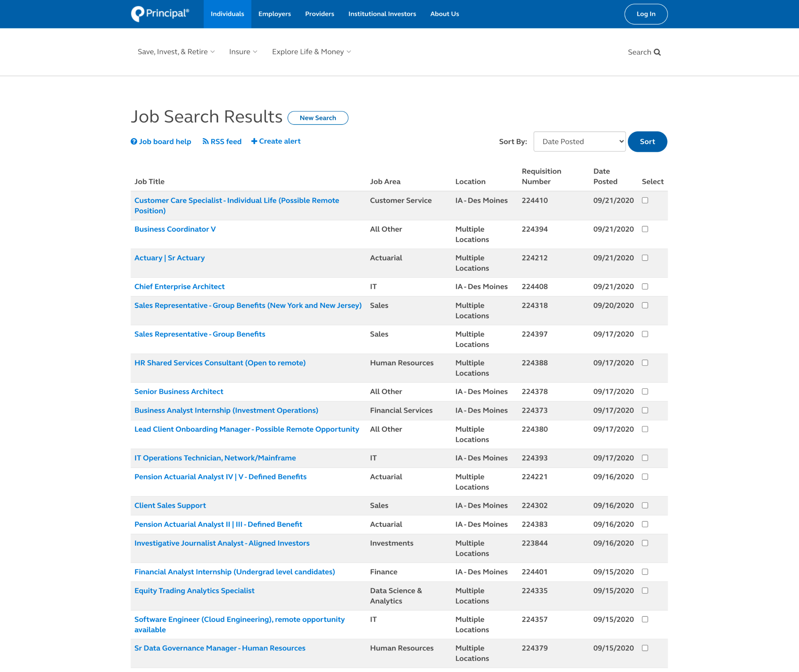The width and height of the screenshot is (799, 672).
Task: Click the plus icon beside Create alert
Action: pyautogui.click(x=254, y=141)
